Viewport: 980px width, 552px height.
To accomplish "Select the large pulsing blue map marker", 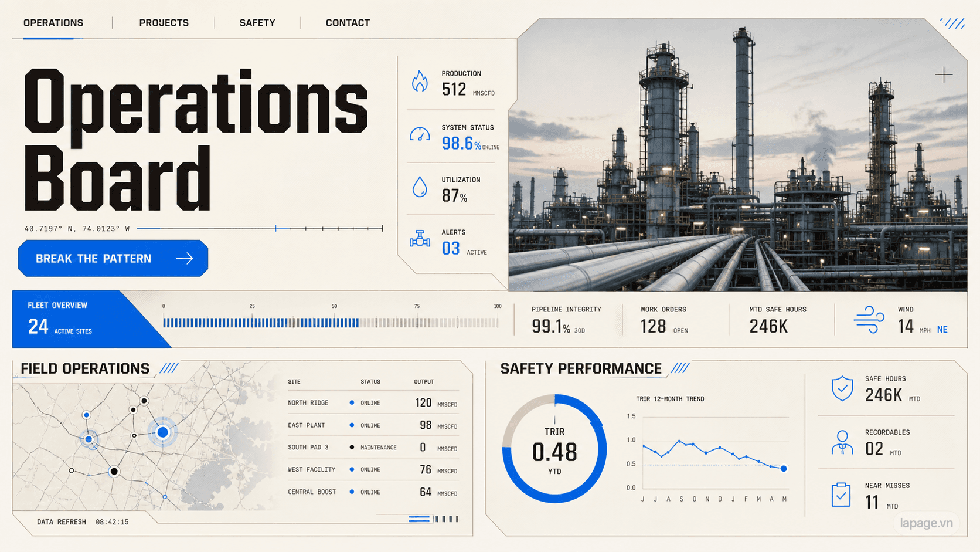I will pos(162,432).
